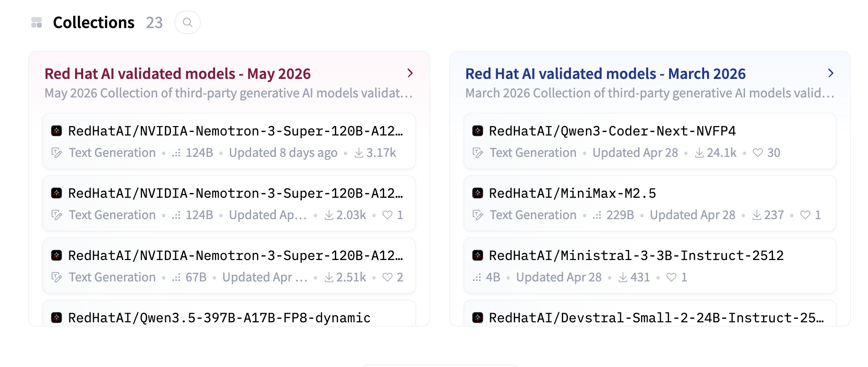
Task: Click the download icon beside 431
Action: (623, 277)
